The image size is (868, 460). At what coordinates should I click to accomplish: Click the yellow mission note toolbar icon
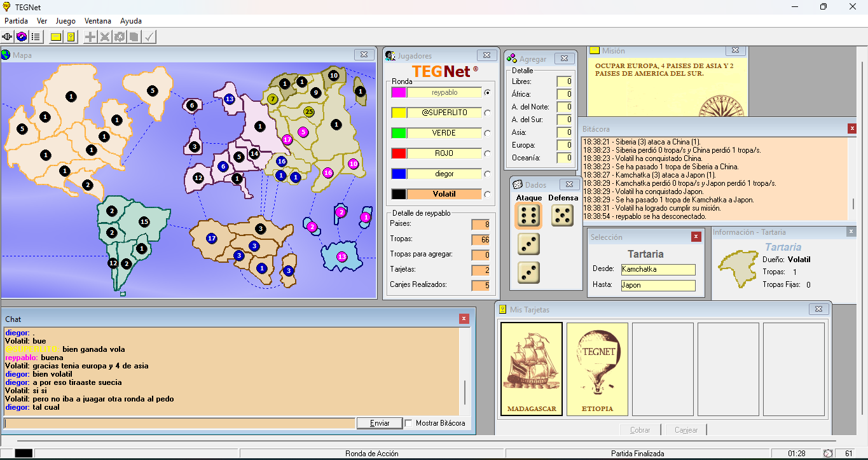56,37
